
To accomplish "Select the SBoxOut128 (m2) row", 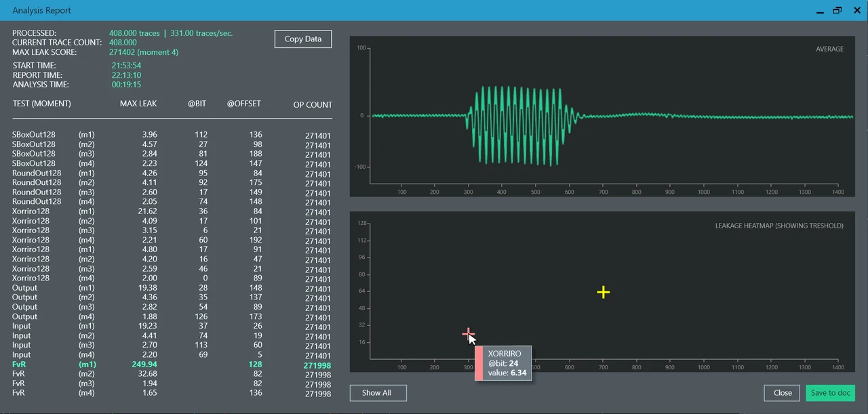I will point(172,144).
